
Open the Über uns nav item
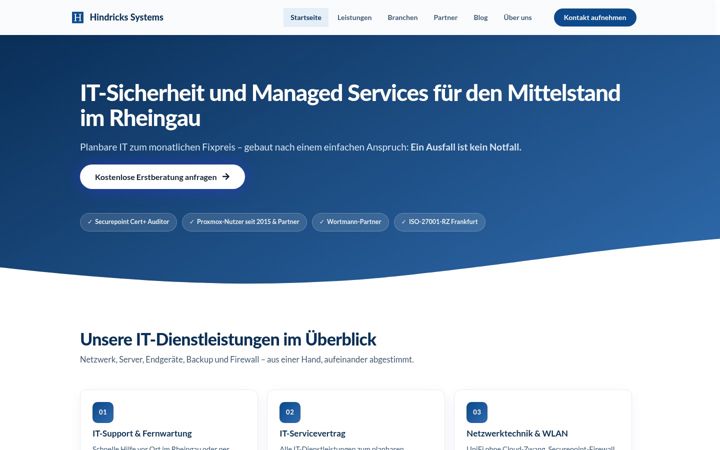(518, 17)
